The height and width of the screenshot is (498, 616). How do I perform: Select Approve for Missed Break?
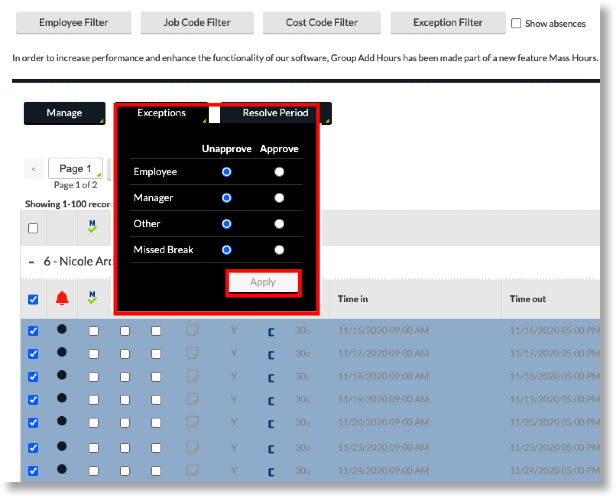[279, 250]
